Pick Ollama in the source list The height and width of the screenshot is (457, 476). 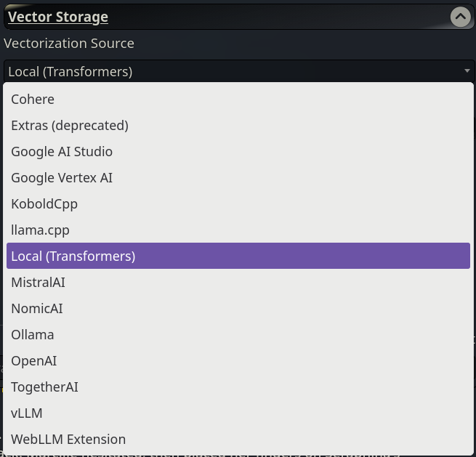pos(33,335)
